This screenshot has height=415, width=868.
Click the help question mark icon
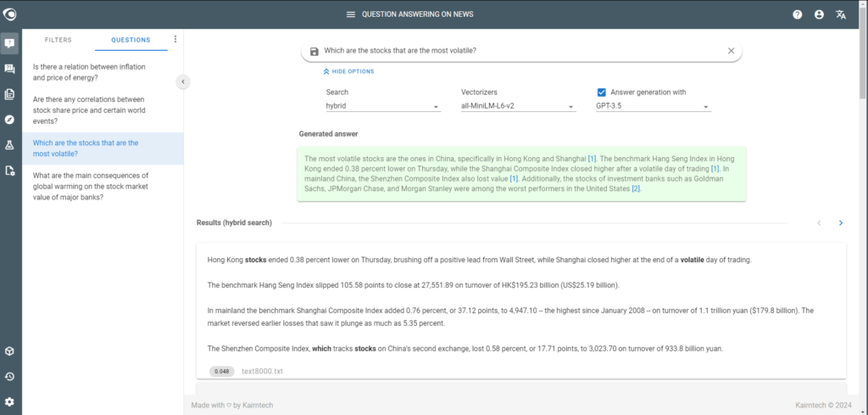pyautogui.click(x=797, y=15)
